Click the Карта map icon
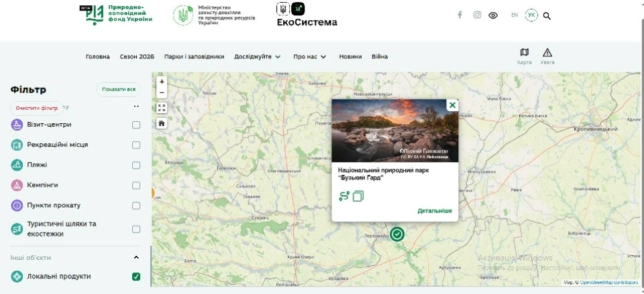 click(525, 56)
